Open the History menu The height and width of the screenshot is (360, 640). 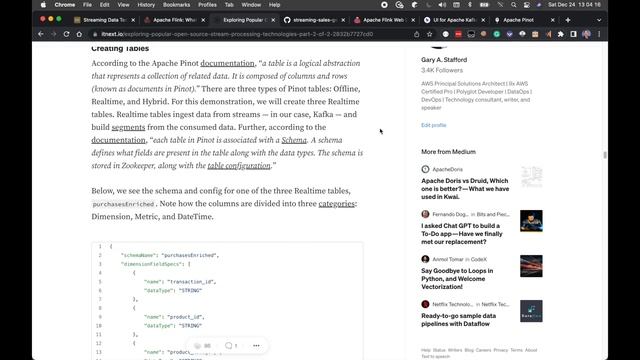(146, 5)
